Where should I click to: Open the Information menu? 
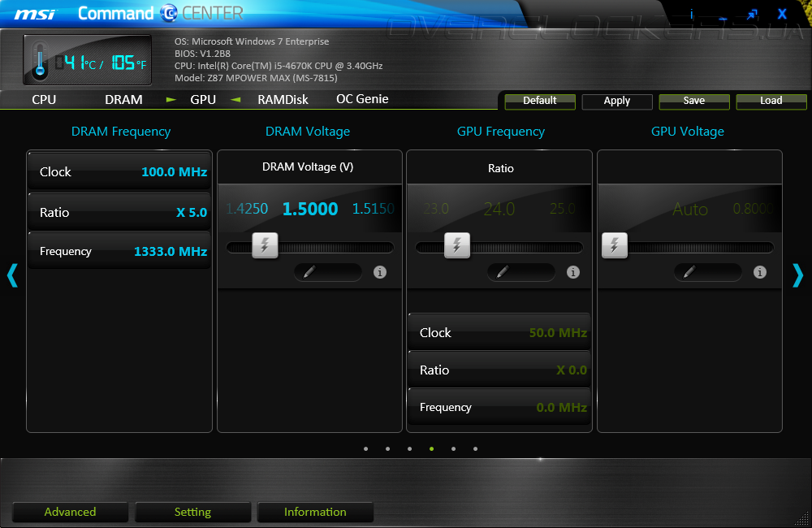315,512
